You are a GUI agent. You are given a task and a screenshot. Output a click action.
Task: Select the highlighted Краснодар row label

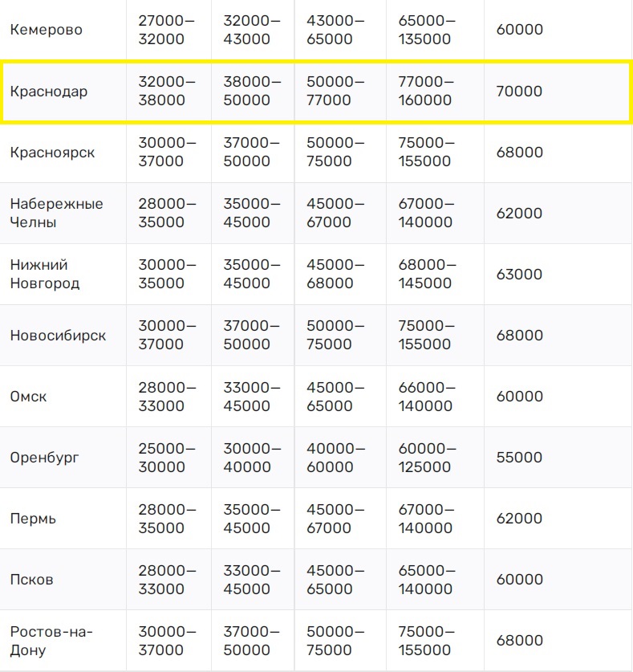tap(49, 92)
